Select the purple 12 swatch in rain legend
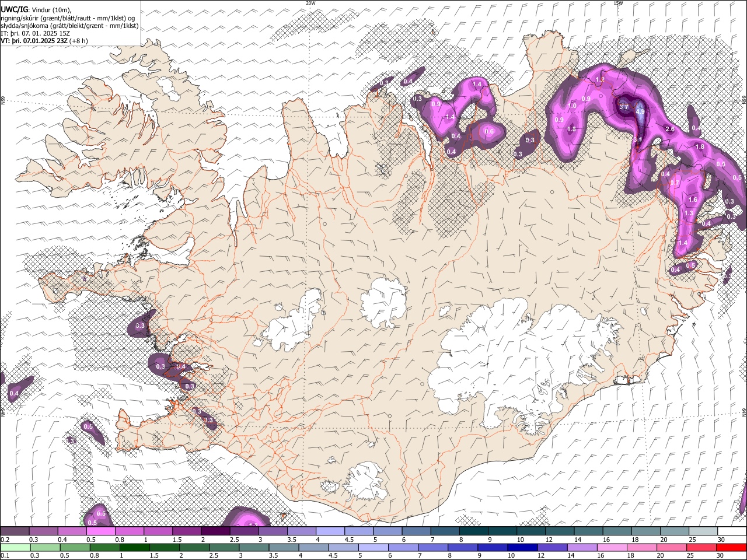The height and width of the screenshot is (560, 747). pyautogui.click(x=553, y=548)
